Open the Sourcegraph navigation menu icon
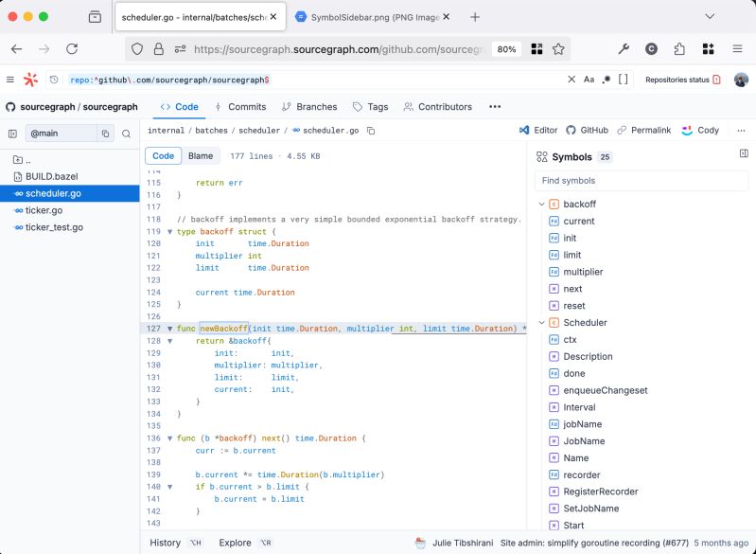 pyautogui.click(x=10, y=80)
